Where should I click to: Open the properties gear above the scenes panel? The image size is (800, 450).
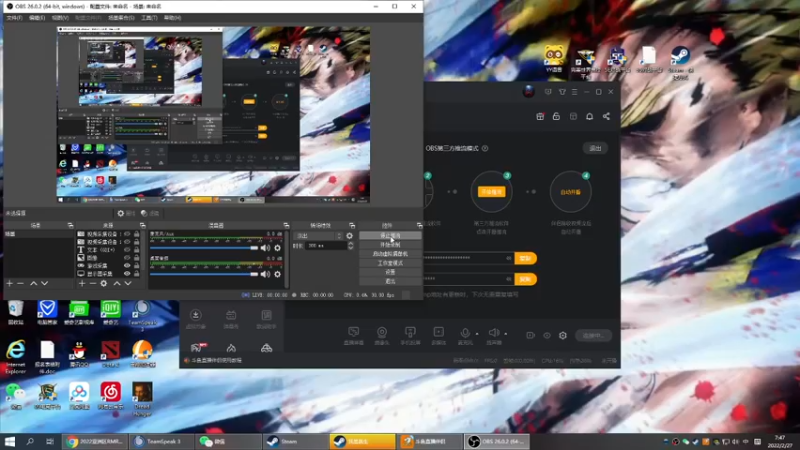[126, 213]
